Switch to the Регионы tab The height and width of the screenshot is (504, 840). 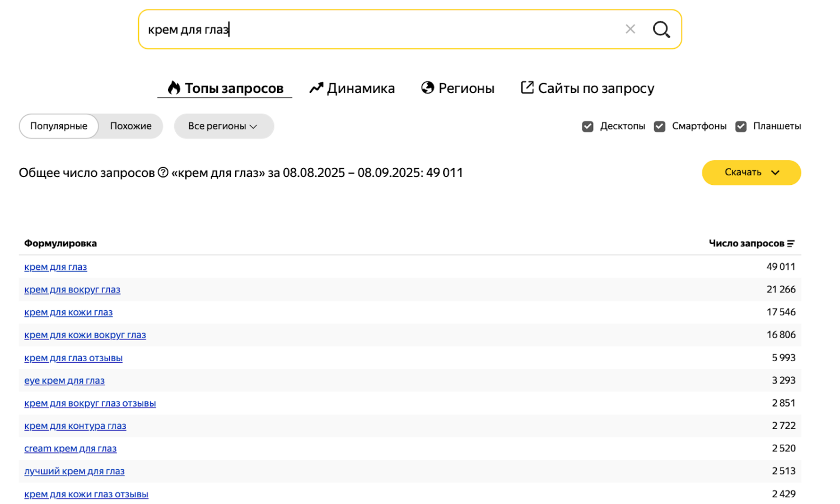(x=466, y=88)
